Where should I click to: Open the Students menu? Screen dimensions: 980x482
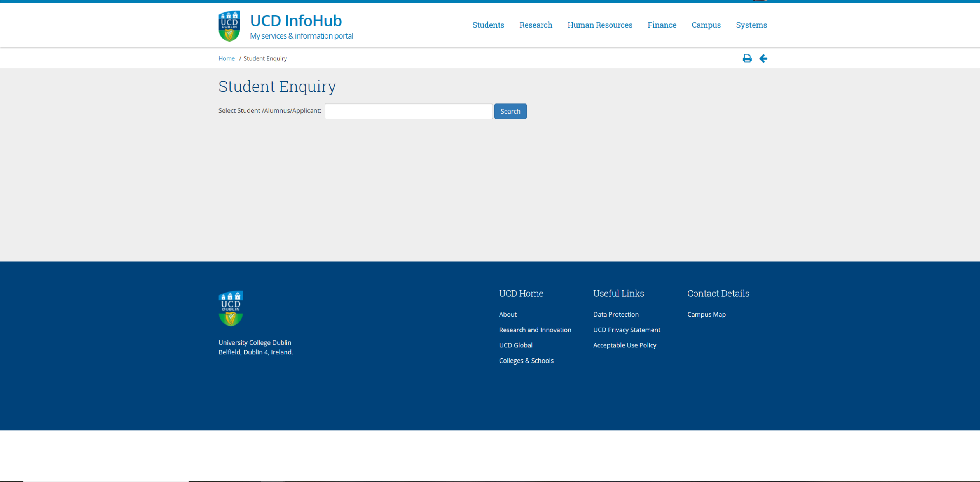pos(488,25)
